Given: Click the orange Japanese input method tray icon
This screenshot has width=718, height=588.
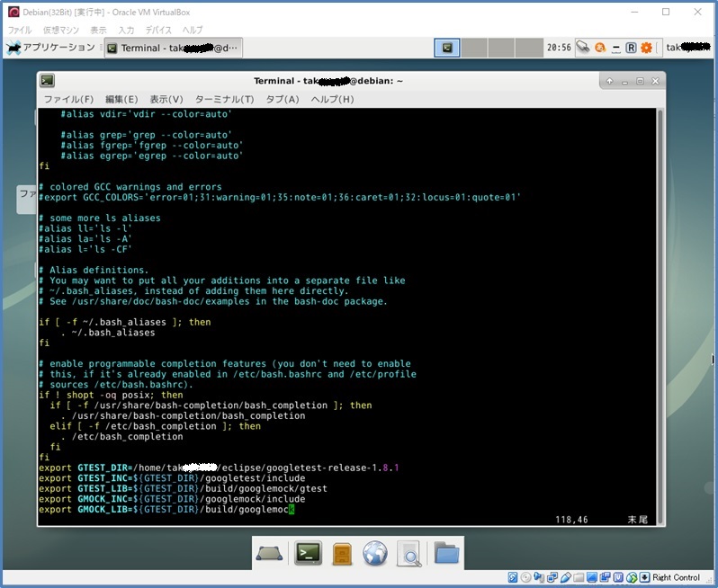Looking at the screenshot, I should (x=600, y=48).
